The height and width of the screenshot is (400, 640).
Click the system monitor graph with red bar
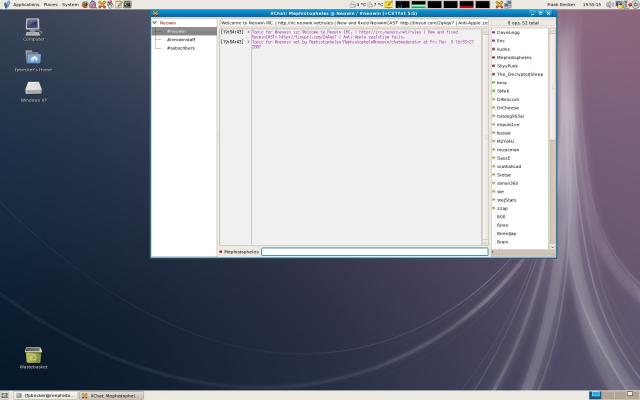[467, 4]
